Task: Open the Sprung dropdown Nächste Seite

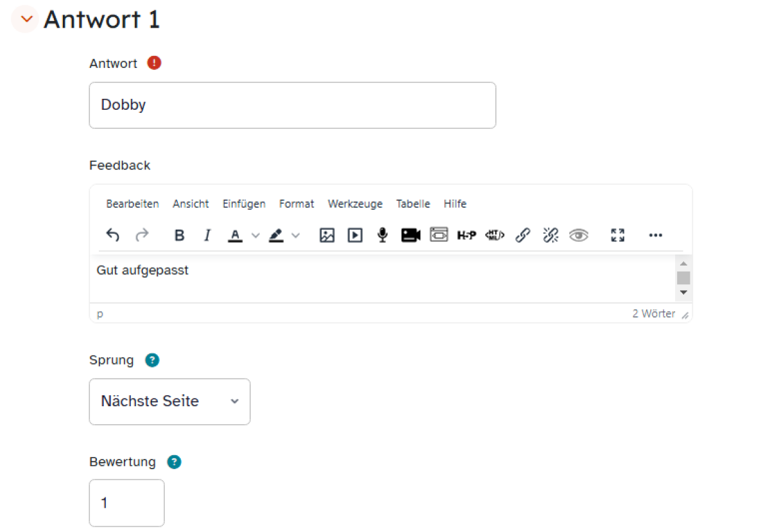Action: [169, 402]
